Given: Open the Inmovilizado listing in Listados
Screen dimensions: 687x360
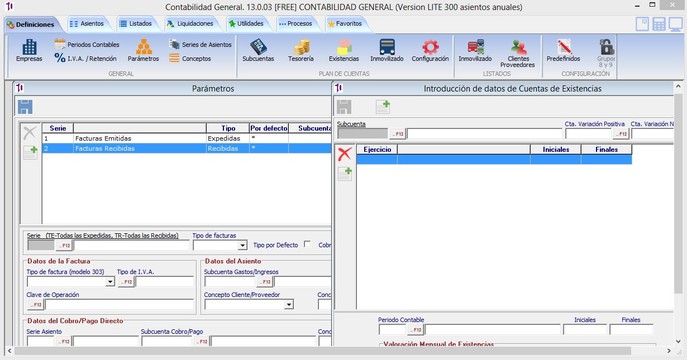Looking at the screenshot, I should (475, 50).
